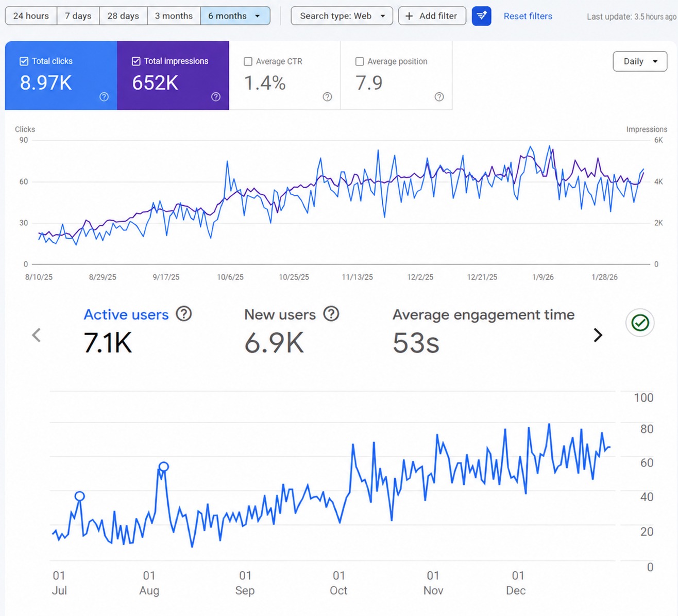Click the Add filter button
Screen dimensions: 678x616
(432, 16)
